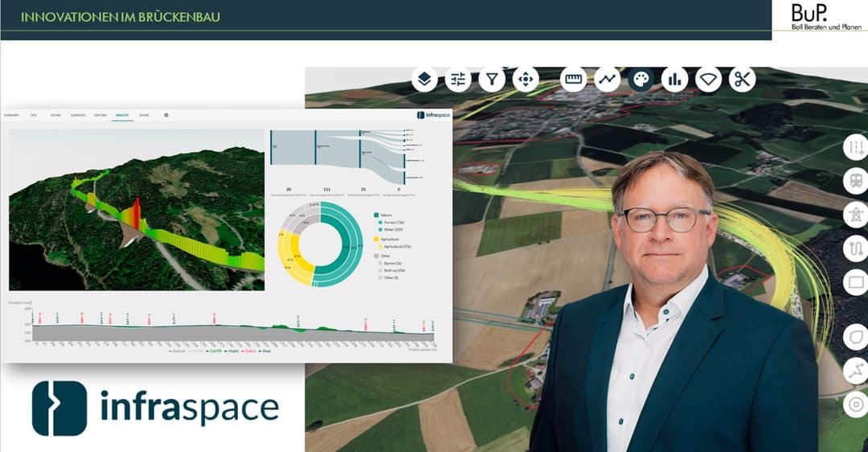The image size is (868, 452).
Task: Select the ruler measure tool
Action: (x=573, y=80)
